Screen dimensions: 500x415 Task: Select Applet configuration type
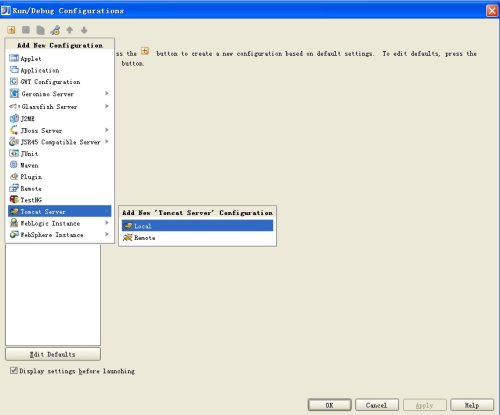(60, 58)
